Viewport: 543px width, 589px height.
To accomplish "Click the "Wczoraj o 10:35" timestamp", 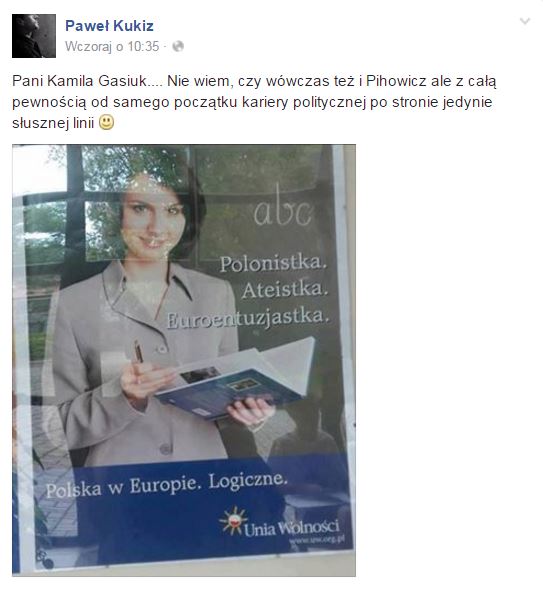I will [x=112, y=46].
